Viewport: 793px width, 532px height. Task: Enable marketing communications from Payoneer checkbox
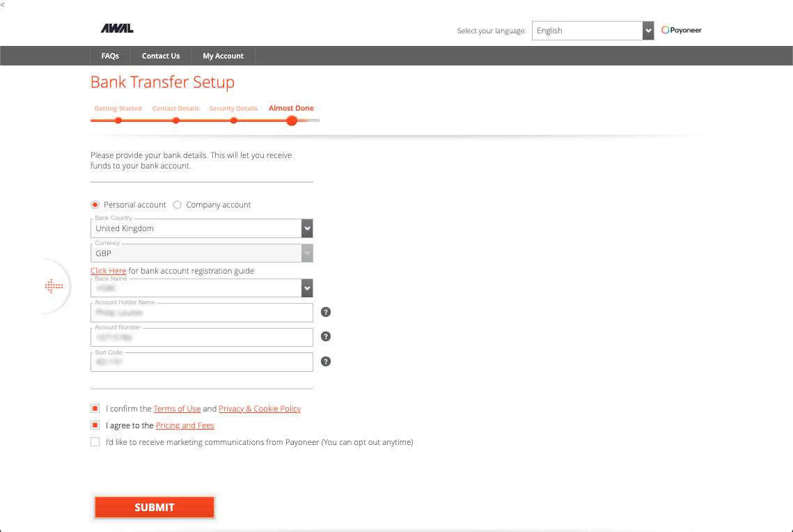click(x=95, y=442)
